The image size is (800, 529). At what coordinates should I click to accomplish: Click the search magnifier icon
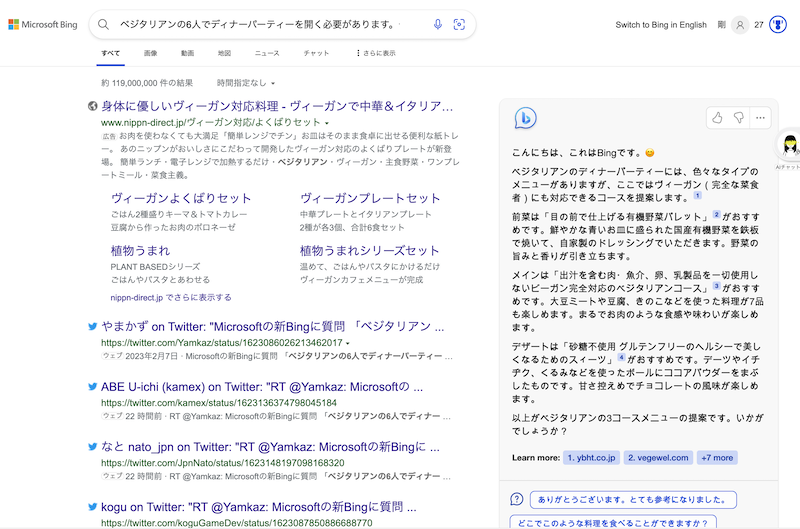click(x=104, y=24)
